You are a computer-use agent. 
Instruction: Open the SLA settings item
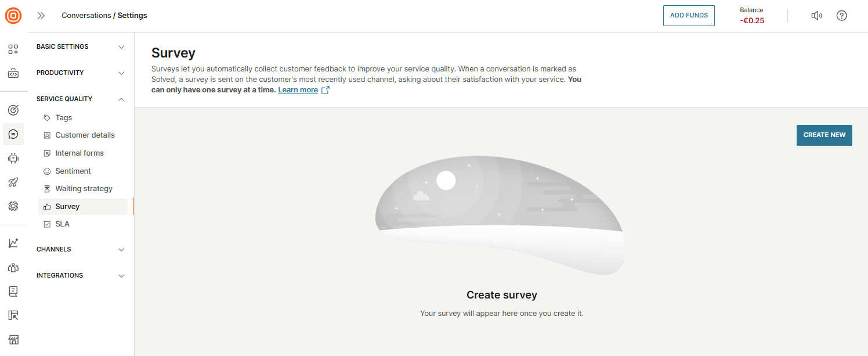(x=62, y=224)
